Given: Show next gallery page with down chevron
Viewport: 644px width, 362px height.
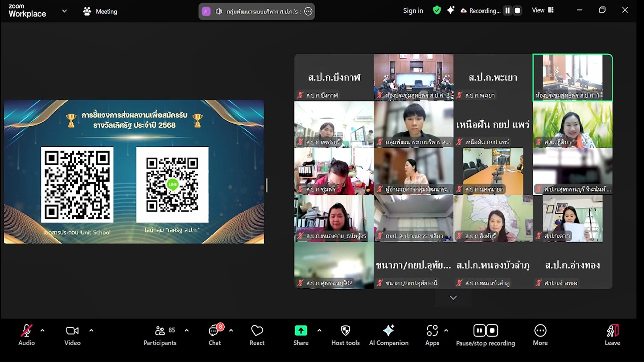Looking at the screenshot, I should pyautogui.click(x=453, y=298).
